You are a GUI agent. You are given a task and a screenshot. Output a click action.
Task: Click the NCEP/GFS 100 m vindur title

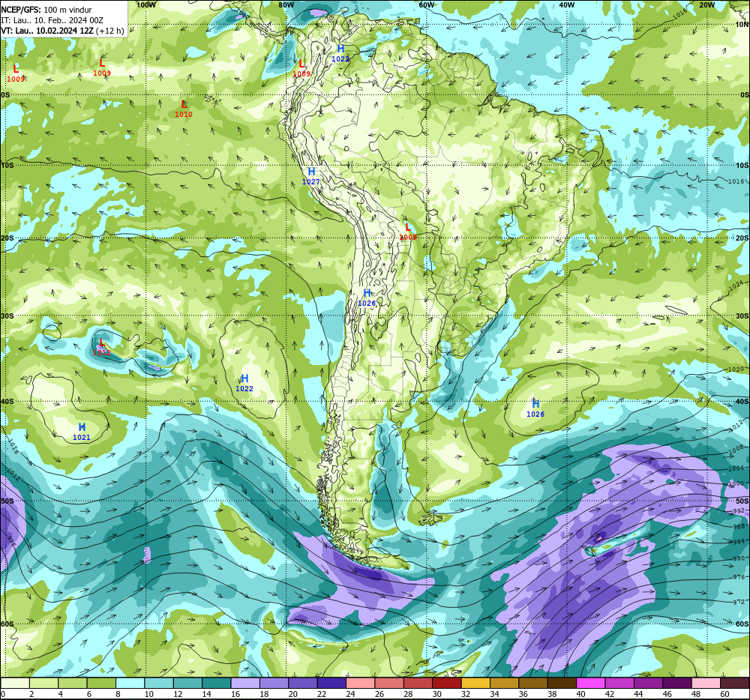(46, 10)
